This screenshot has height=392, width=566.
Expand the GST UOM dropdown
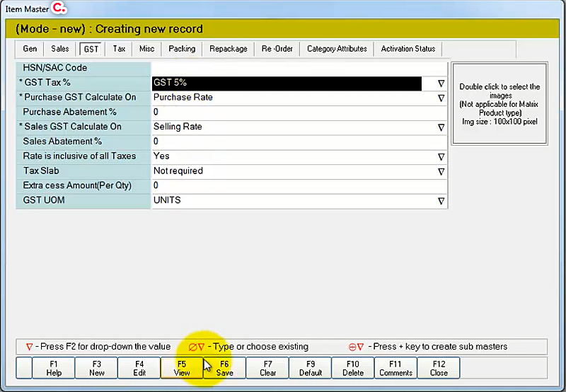point(441,201)
